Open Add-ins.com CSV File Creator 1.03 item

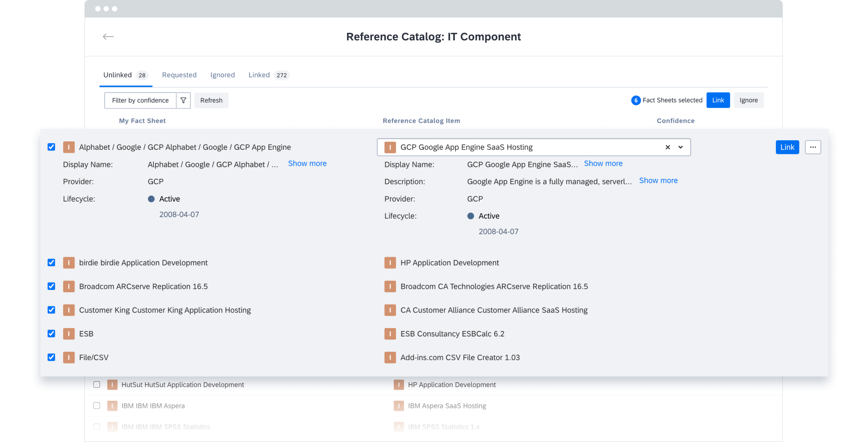tap(460, 357)
